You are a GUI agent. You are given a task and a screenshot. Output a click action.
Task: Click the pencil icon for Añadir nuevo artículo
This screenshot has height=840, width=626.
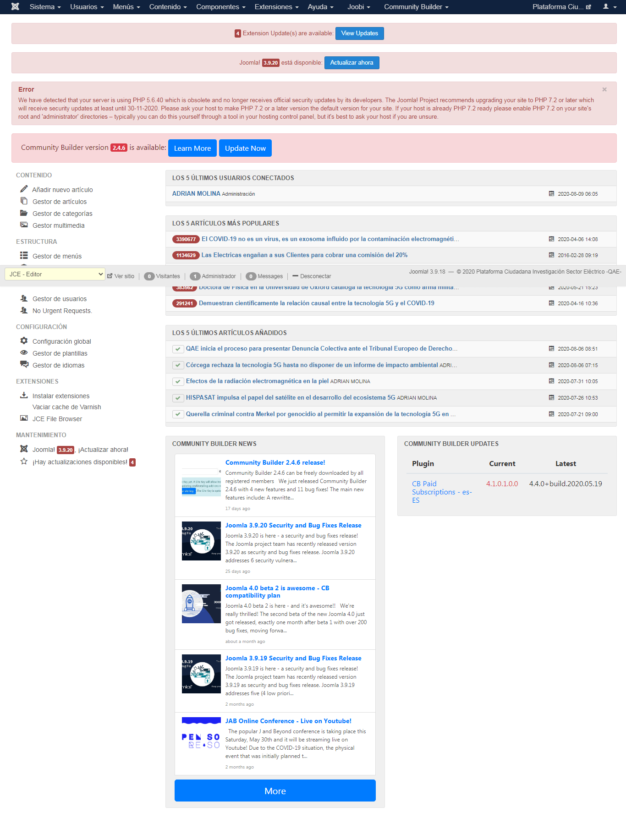pyautogui.click(x=24, y=189)
